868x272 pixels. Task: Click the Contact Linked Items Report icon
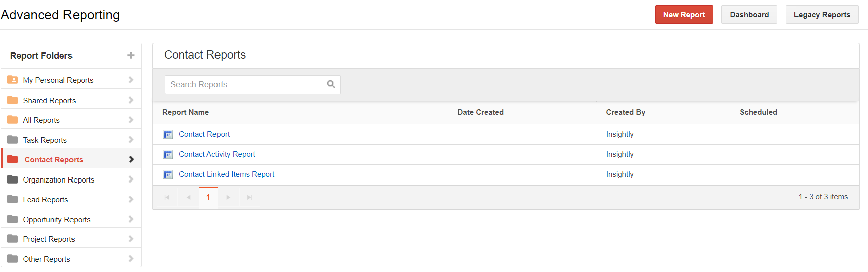pos(168,174)
